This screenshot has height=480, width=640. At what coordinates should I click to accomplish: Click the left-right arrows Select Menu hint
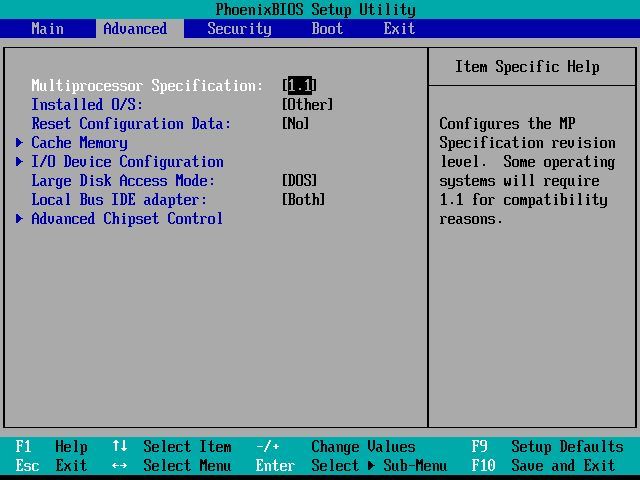tap(172, 465)
